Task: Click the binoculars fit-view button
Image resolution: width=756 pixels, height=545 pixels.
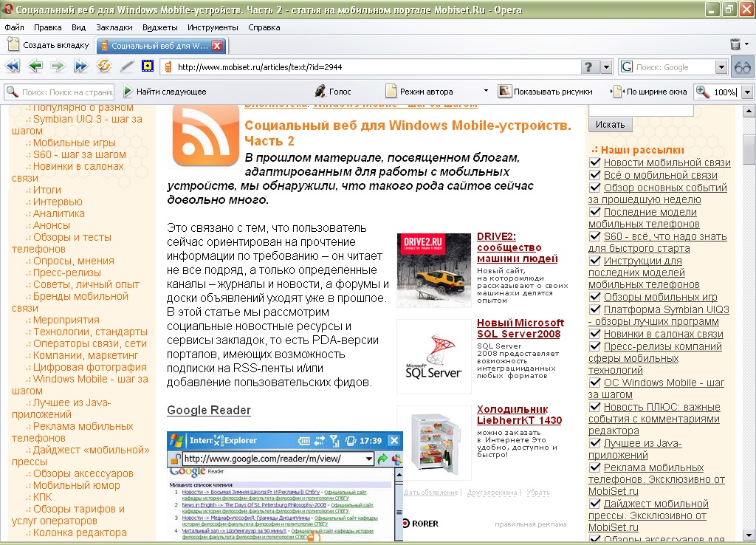Action: [743, 67]
